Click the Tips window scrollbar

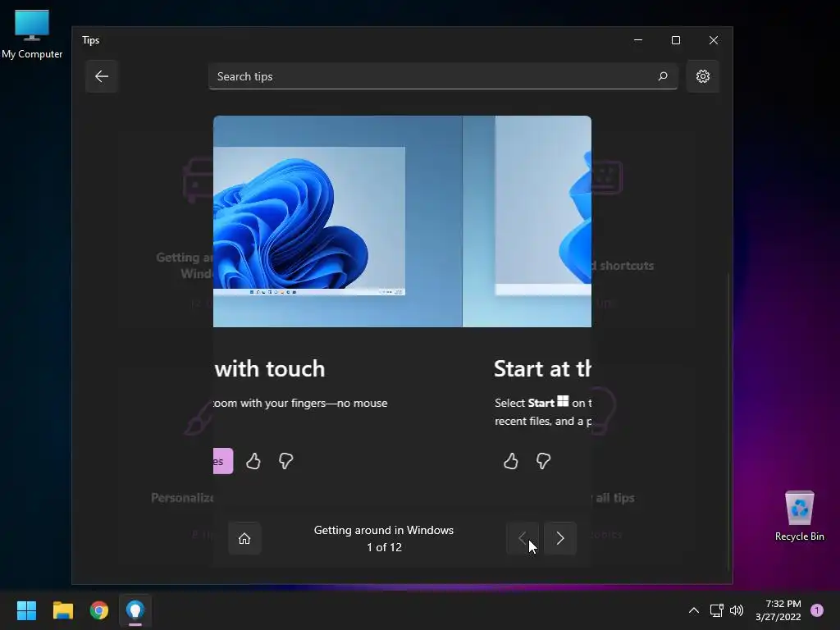[728, 422]
